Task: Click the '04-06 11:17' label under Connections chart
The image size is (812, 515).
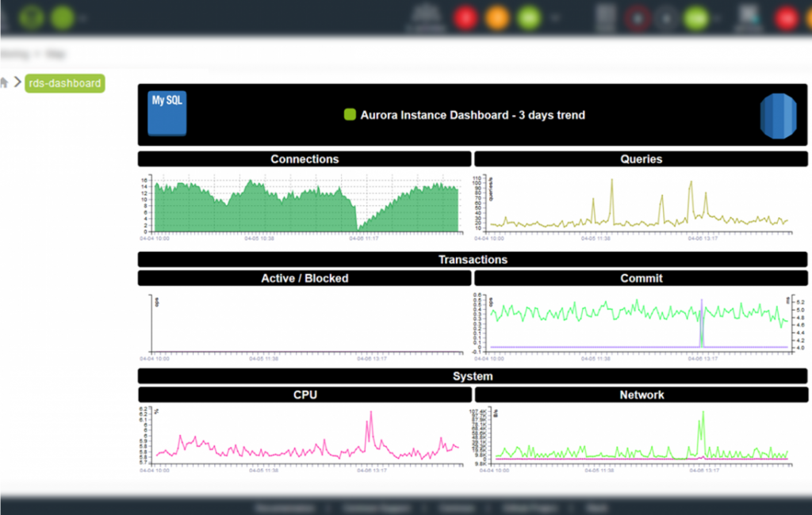Action: 364,238
